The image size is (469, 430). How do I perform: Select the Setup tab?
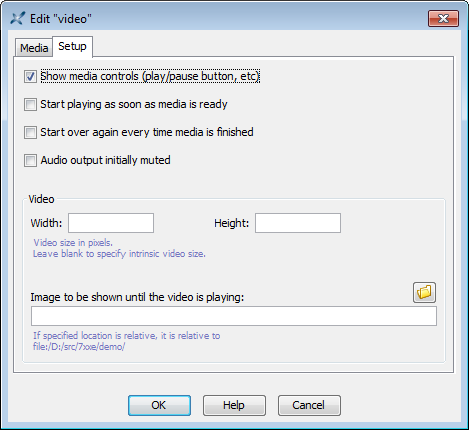pos(72,46)
